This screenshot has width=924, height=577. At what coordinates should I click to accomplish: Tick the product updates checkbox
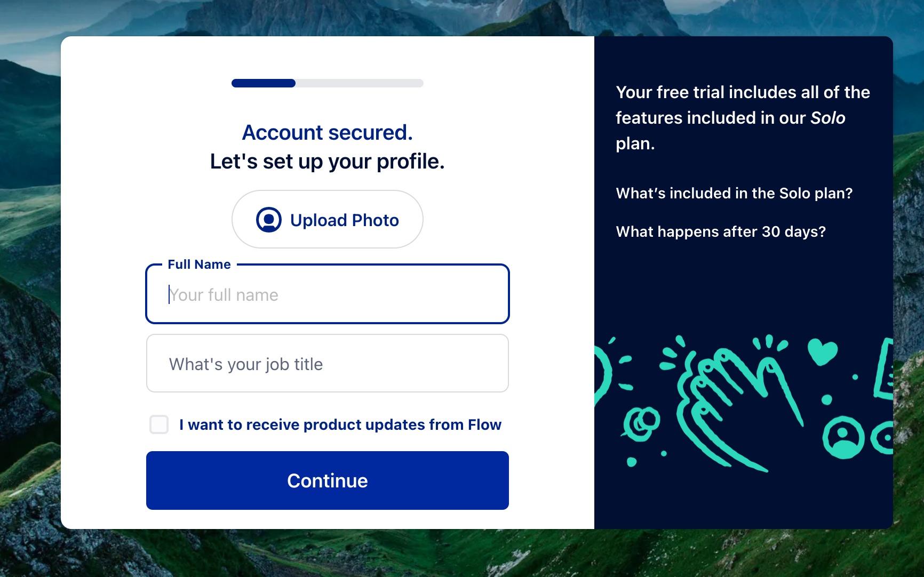[x=159, y=424]
